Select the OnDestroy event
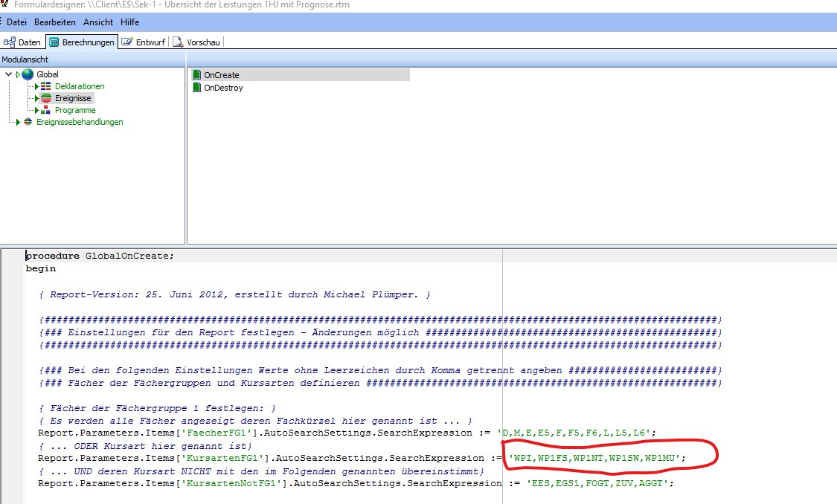Image resolution: width=837 pixels, height=504 pixels. click(x=223, y=88)
